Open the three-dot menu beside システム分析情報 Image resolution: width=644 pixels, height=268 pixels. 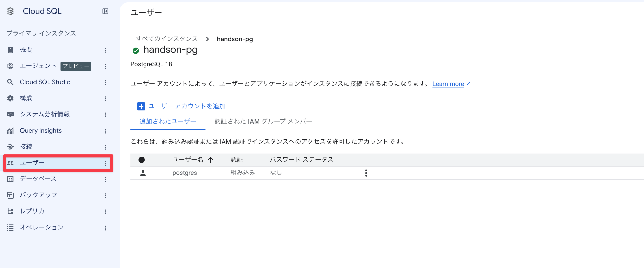[105, 115]
